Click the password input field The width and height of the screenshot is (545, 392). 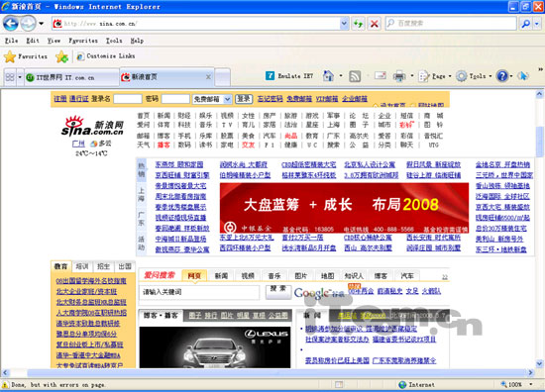[175, 99]
